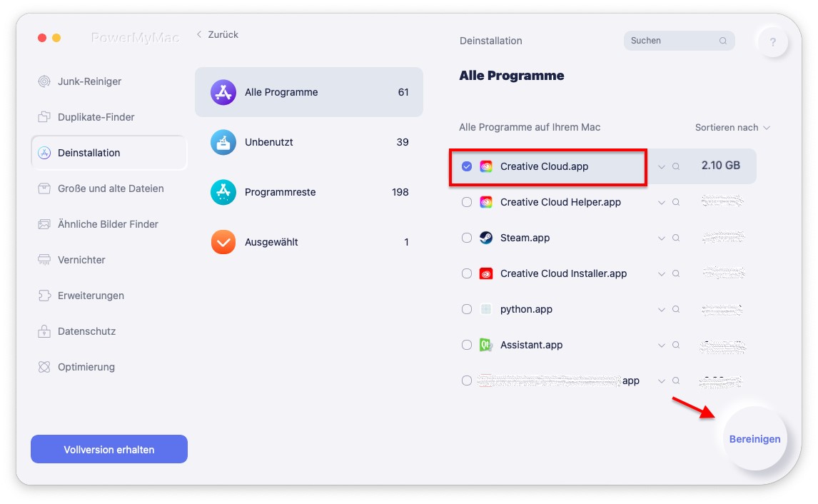Open the Programmreste category

click(279, 192)
